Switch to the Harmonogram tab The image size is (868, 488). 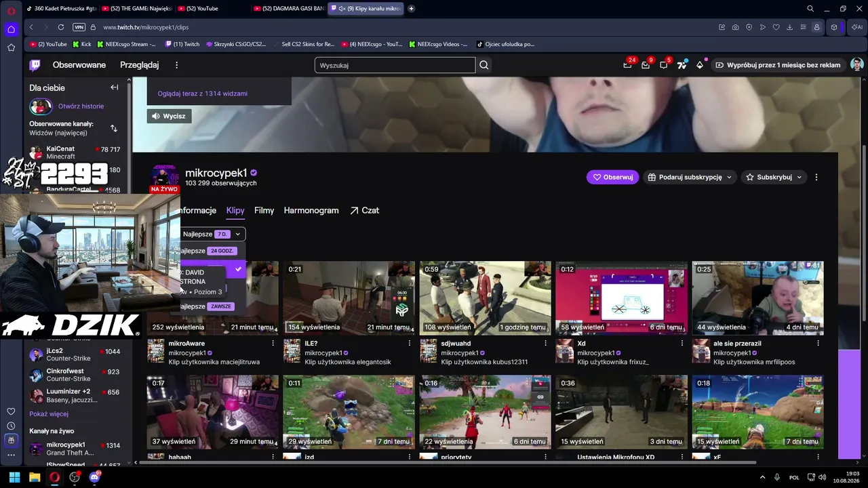tap(311, 210)
